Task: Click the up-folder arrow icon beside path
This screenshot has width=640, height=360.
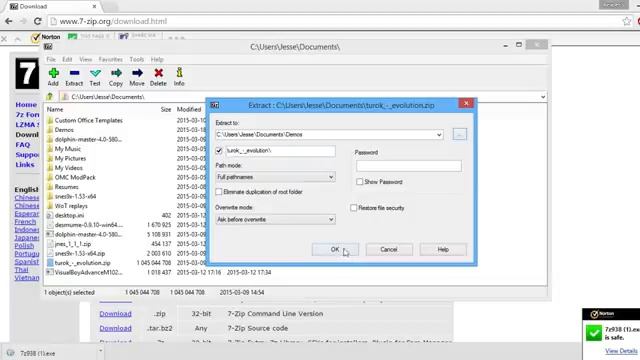Action: point(50,97)
